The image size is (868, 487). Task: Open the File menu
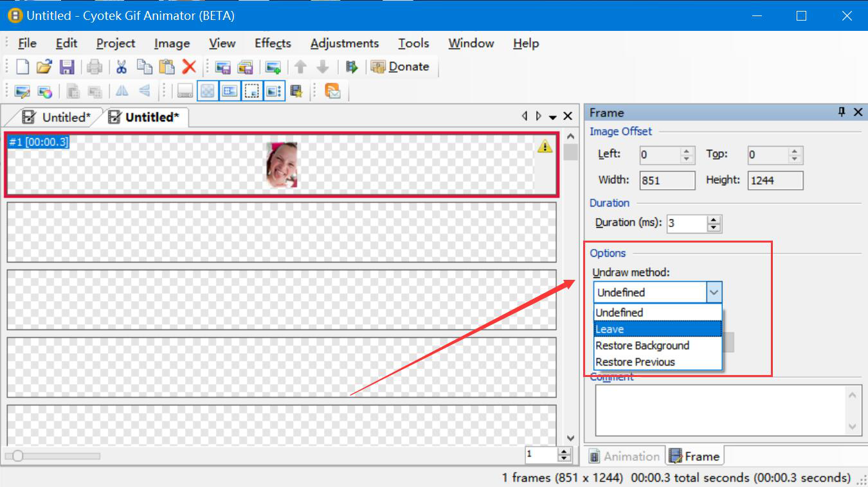click(x=28, y=43)
